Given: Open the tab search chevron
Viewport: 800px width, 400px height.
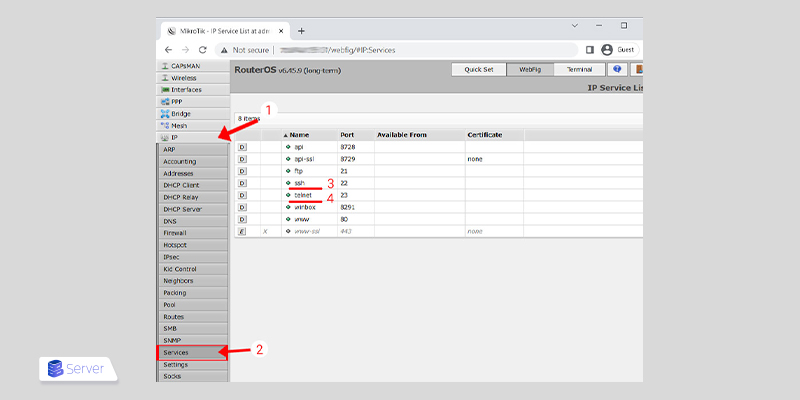Looking at the screenshot, I should coord(574,26).
